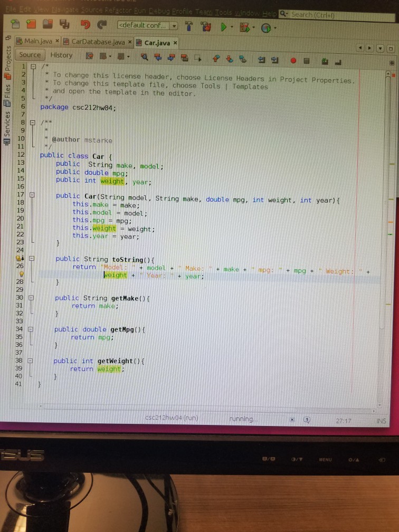Open the Refactor menu
Image resolution: width=399 pixels, height=532 pixels.
point(118,11)
